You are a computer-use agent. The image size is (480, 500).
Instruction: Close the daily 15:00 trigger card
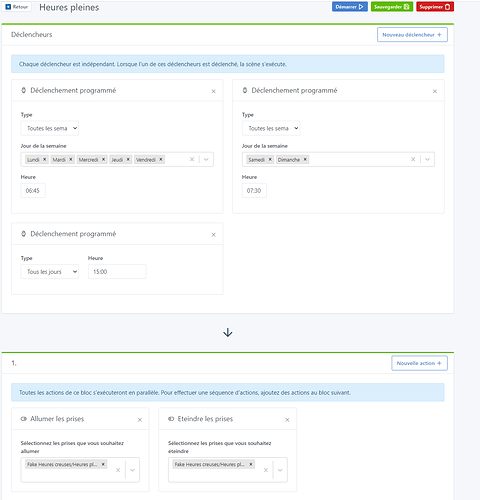click(x=214, y=235)
